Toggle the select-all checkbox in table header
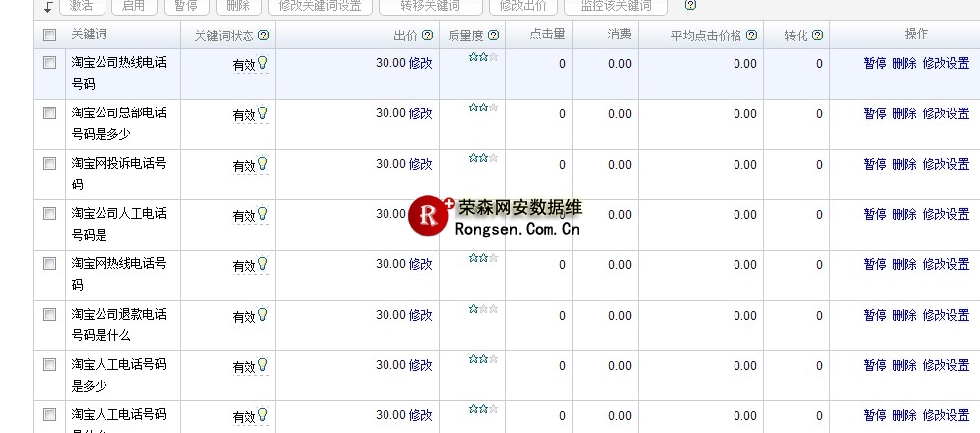980x433 pixels. coord(50,36)
